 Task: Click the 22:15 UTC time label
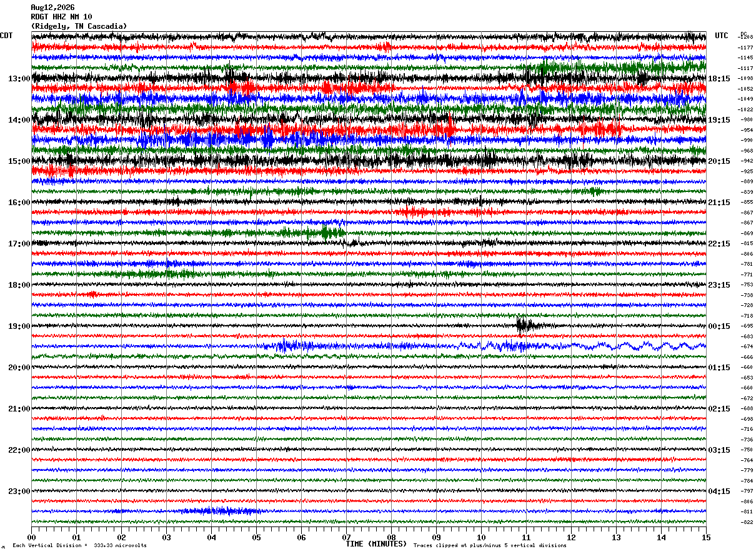[719, 244]
